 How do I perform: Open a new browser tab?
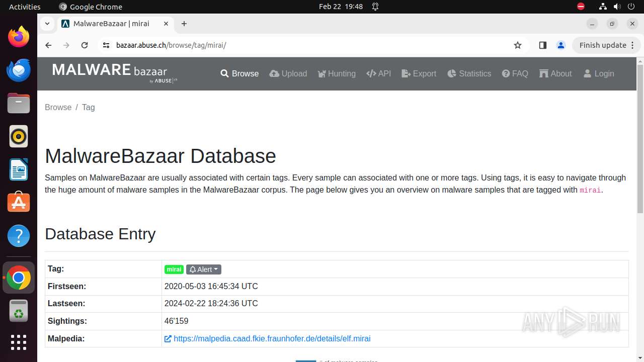point(184,24)
